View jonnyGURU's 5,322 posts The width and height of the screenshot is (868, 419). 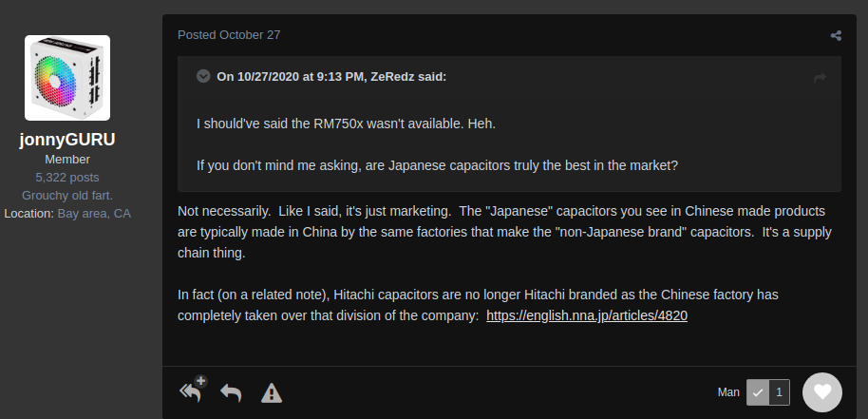[x=67, y=178]
